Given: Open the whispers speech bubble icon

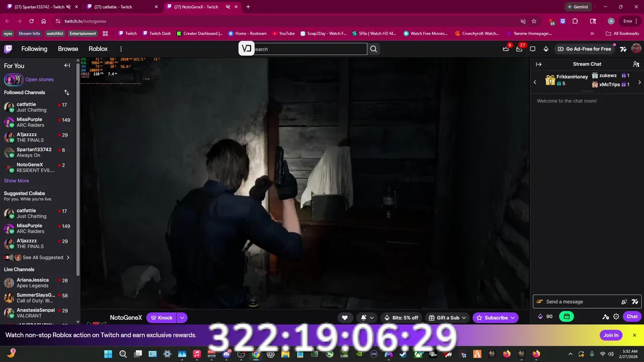Looking at the screenshot, I should click(533, 49).
